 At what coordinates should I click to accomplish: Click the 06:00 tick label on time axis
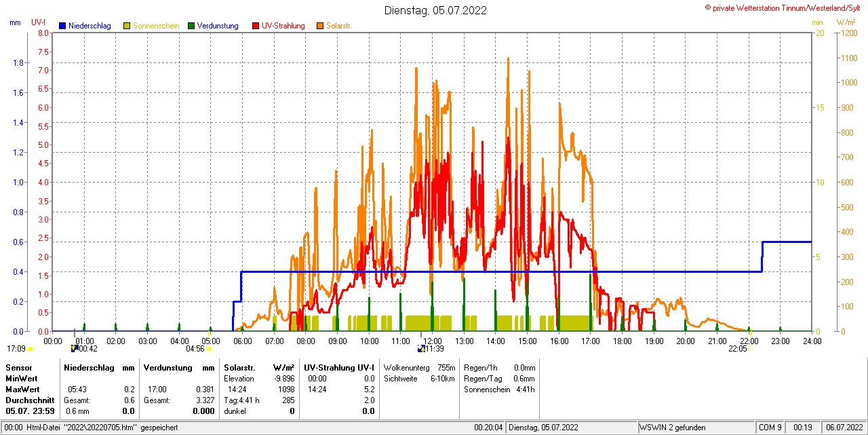coord(242,341)
